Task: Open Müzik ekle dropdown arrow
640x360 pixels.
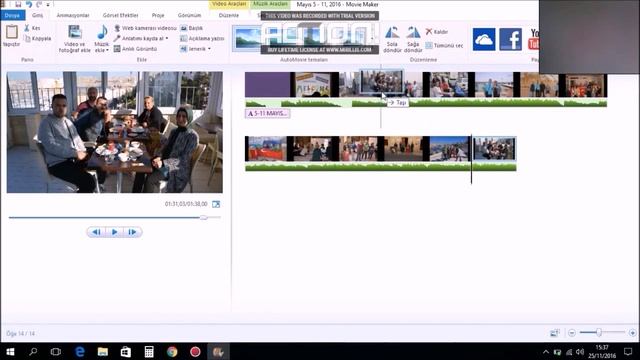Action: 107,50
